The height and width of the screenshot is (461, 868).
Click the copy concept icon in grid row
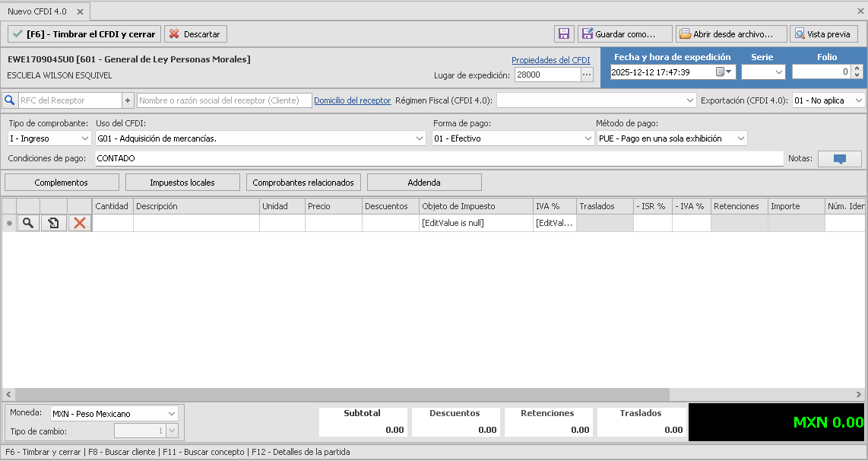tap(53, 223)
